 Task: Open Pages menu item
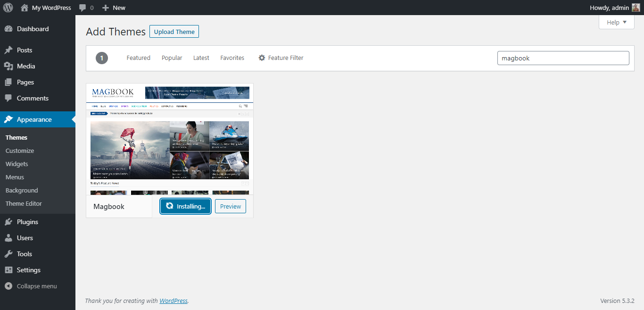click(38, 82)
